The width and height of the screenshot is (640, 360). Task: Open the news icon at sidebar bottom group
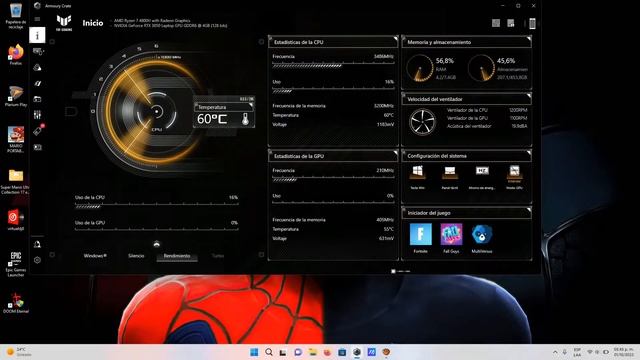(x=37, y=147)
